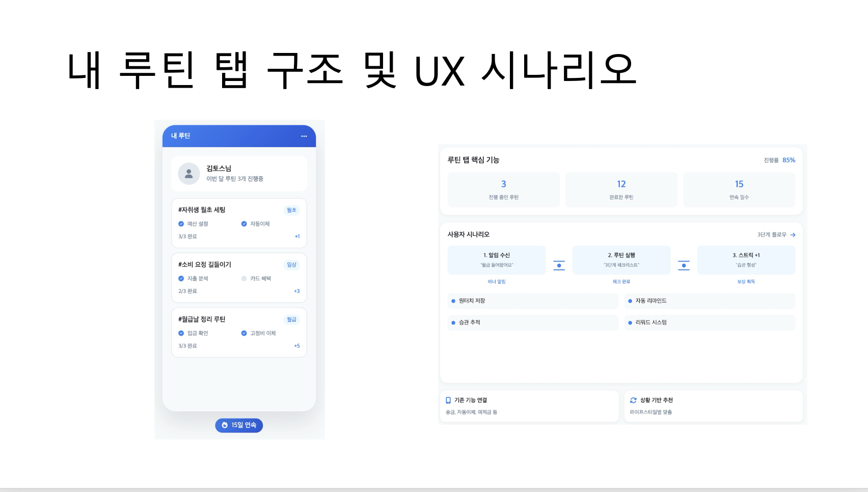
Task: Click the refresh icon beside 상황 기반 추천
Action: pos(633,400)
